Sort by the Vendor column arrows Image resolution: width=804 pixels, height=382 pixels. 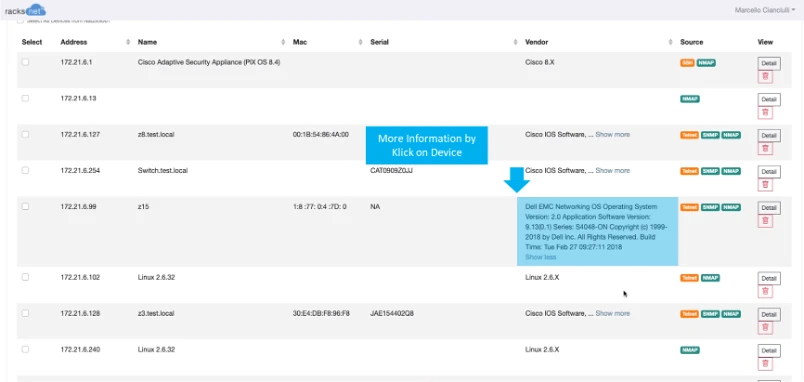point(671,42)
